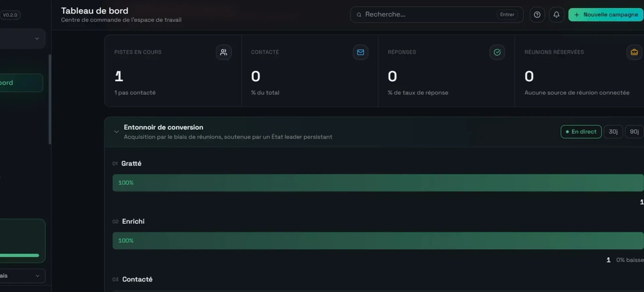The width and height of the screenshot is (644, 292).
Task: Click the RÉPONSES card label
Action: pos(402,52)
